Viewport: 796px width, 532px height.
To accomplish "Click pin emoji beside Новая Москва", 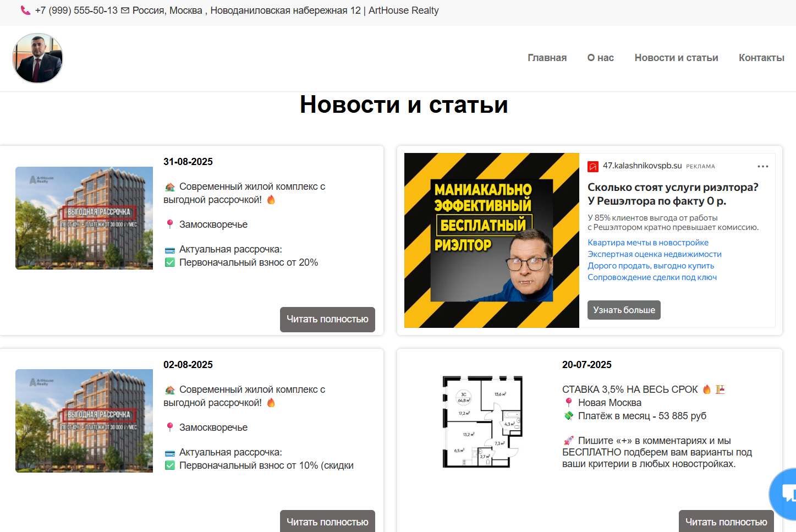I will pyautogui.click(x=569, y=403).
